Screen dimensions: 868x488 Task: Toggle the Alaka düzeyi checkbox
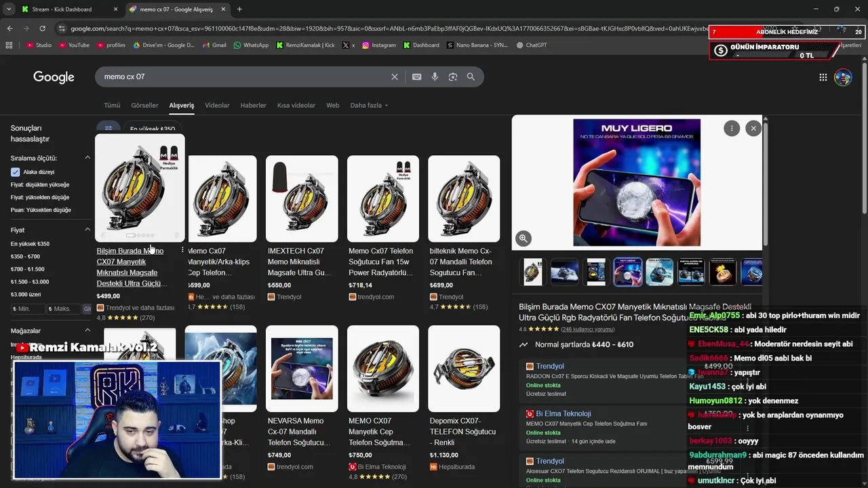[x=15, y=172]
